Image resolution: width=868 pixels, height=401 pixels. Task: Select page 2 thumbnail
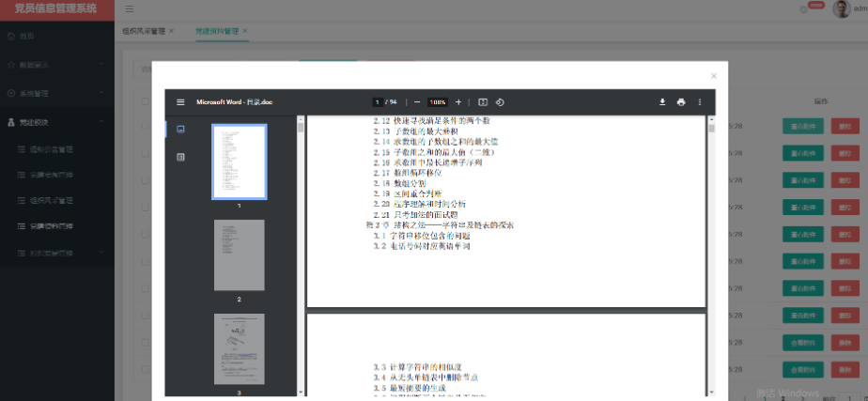pyautogui.click(x=240, y=255)
